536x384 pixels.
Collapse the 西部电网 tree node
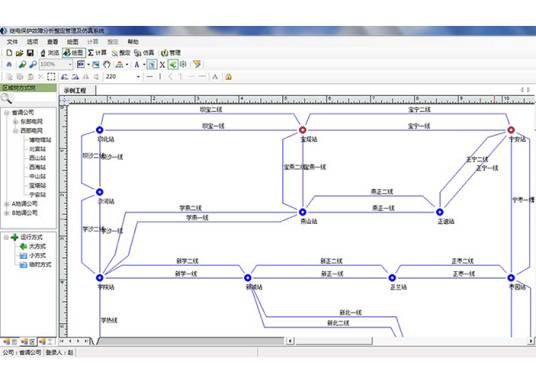pyautogui.click(x=15, y=131)
